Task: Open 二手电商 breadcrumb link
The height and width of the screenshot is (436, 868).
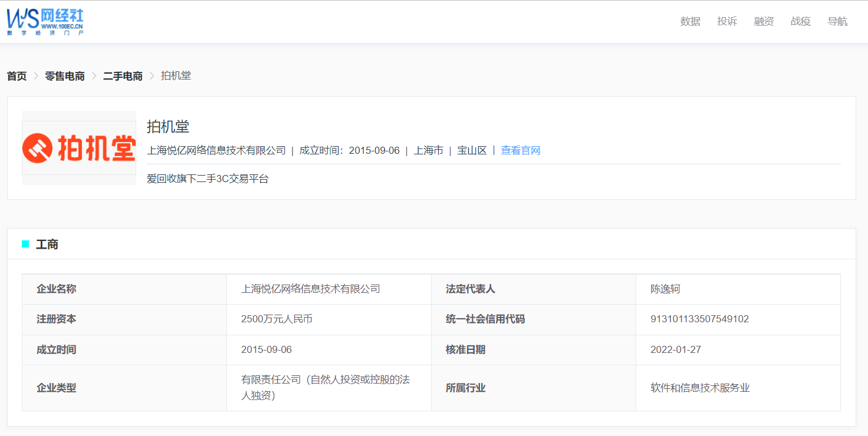Action: [123, 76]
